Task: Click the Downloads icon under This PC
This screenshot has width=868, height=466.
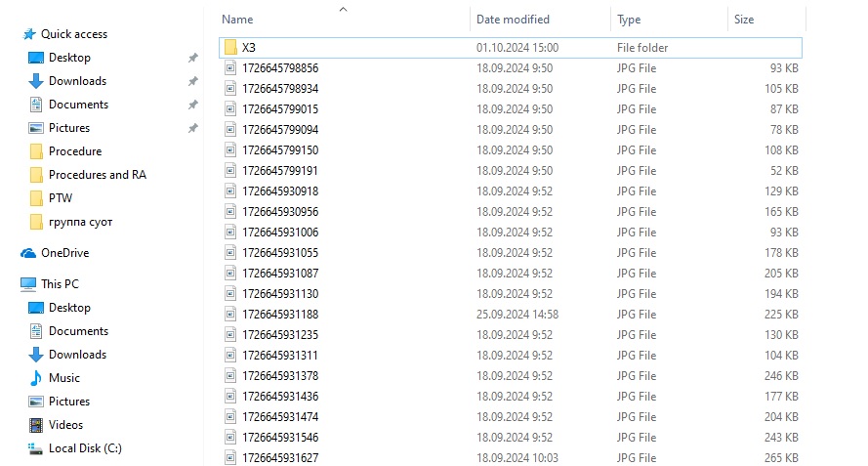Action: point(36,355)
